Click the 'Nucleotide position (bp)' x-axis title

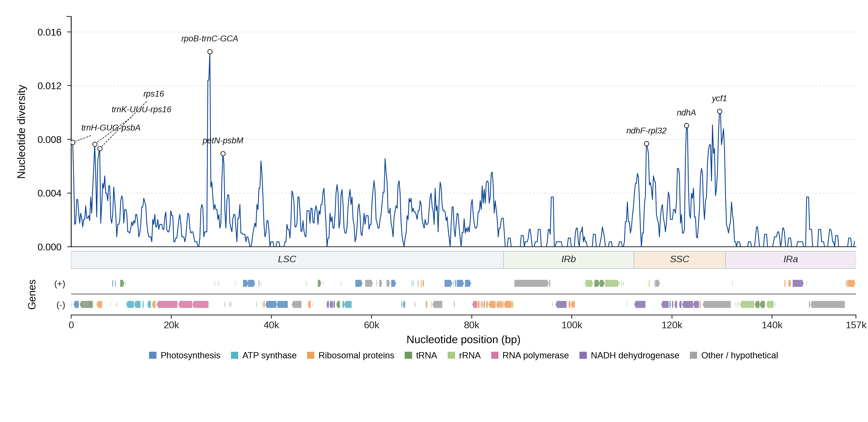[x=463, y=339]
